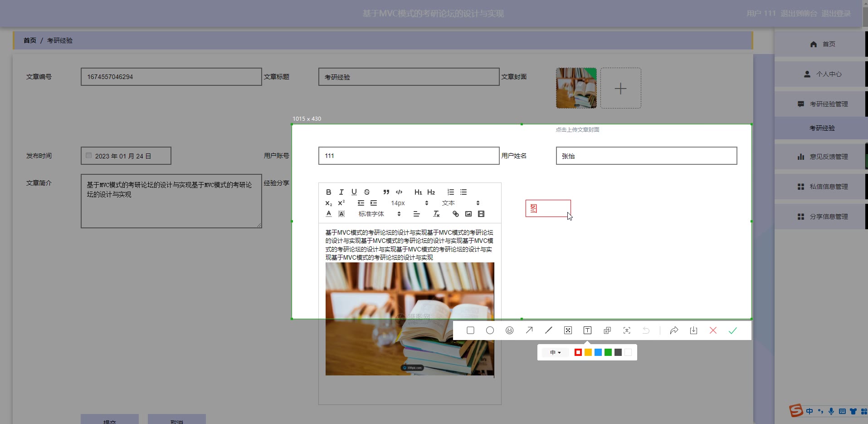
Task: Open the text color picker
Action: coord(329,214)
